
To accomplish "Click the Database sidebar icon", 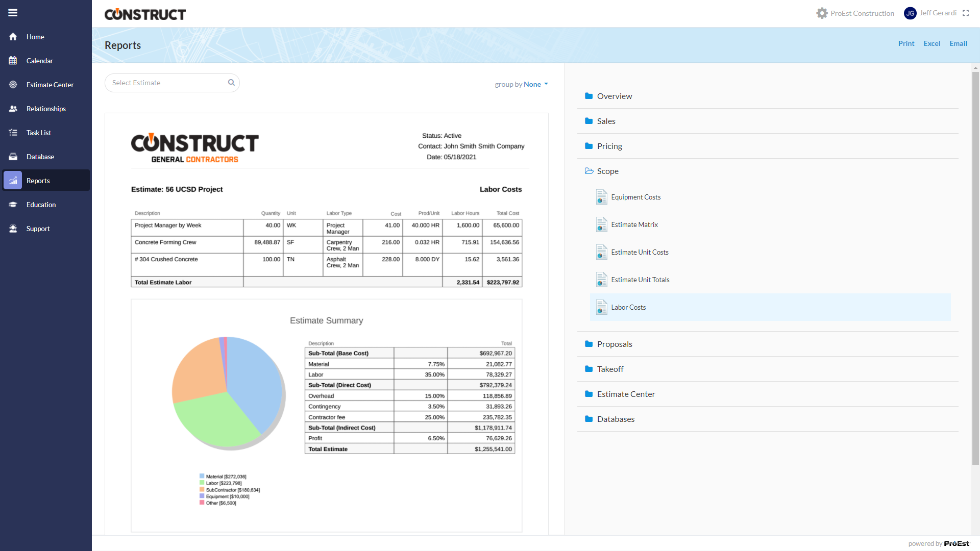I will point(12,156).
